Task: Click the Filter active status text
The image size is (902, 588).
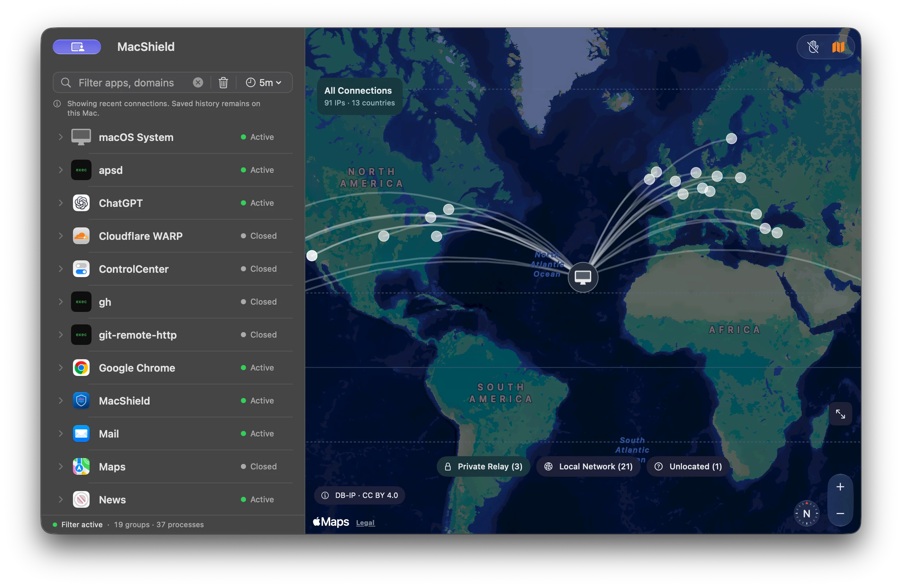Action: tap(82, 525)
